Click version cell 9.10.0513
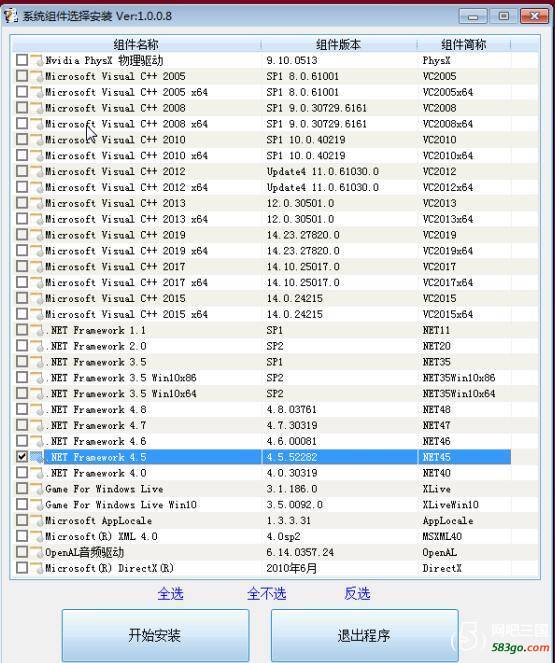 click(x=291, y=60)
